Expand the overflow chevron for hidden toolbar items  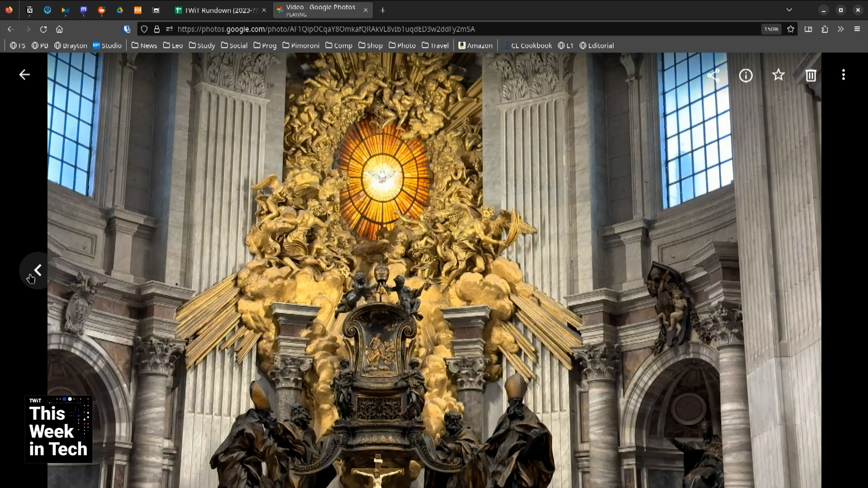(840, 29)
